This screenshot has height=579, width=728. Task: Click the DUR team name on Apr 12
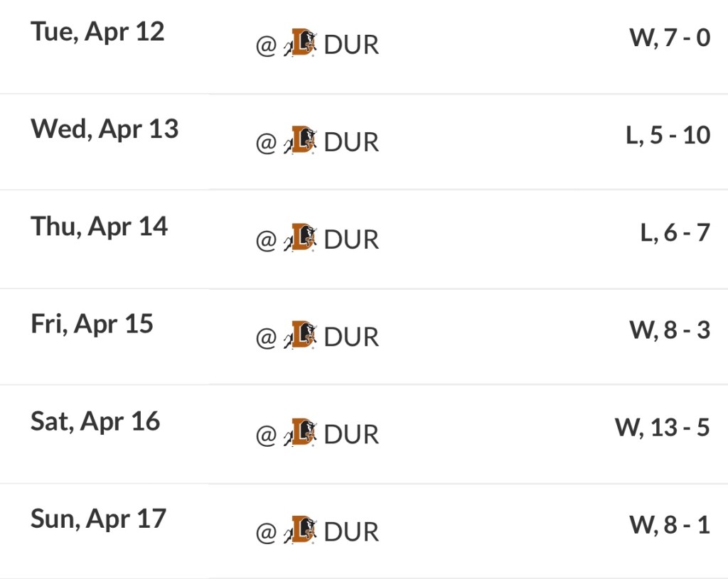pos(351,45)
